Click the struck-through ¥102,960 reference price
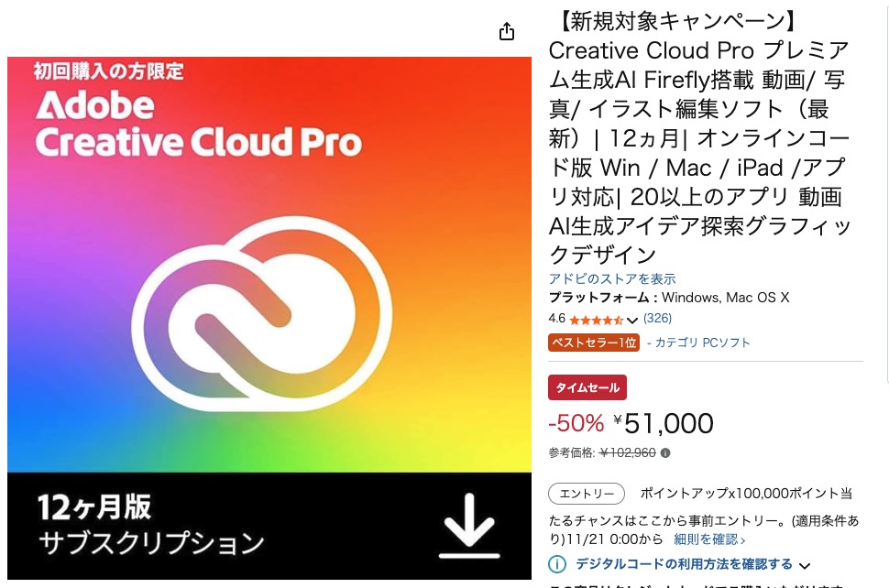The image size is (889, 588). tap(628, 452)
